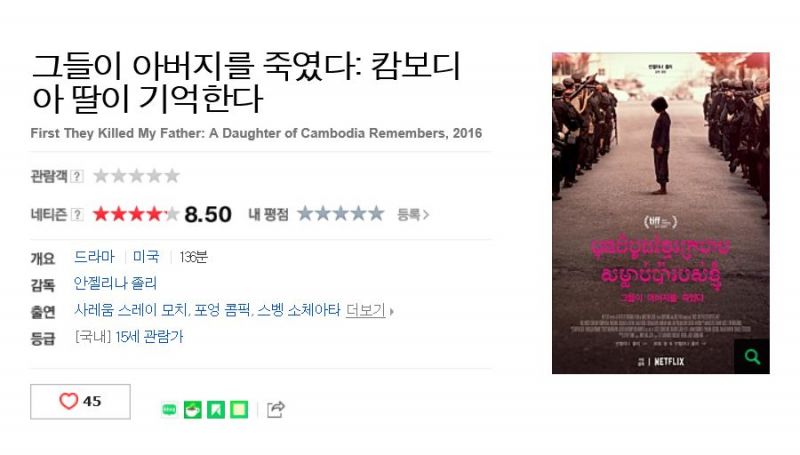The image size is (800, 455).
Task: Open actor 포엉 콤픽 link
Action: pyautogui.click(x=223, y=310)
